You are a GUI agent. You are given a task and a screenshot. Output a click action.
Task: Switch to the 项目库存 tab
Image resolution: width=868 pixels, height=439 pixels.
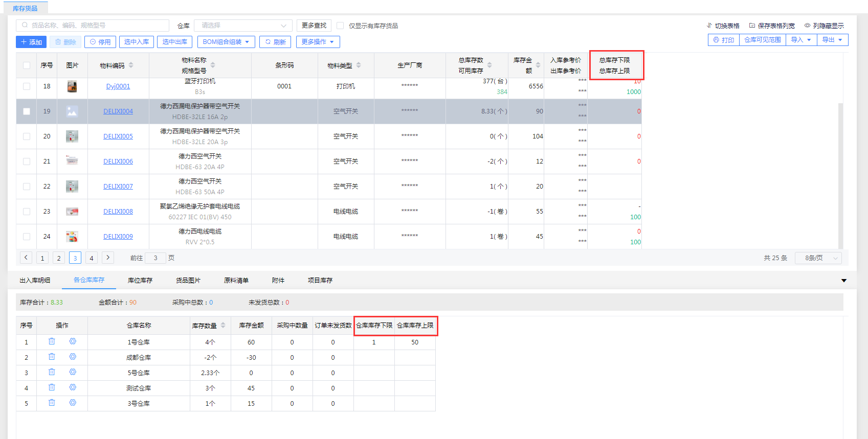point(320,281)
